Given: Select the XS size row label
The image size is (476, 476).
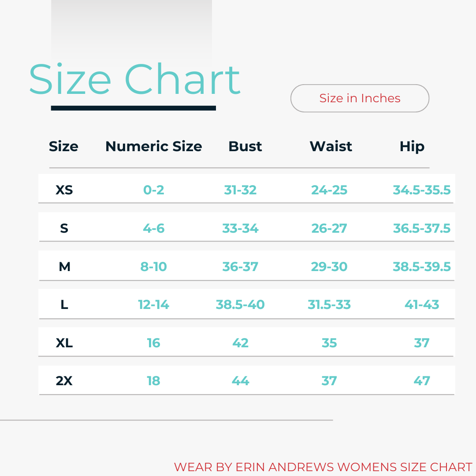Looking at the screenshot, I should click(64, 190).
